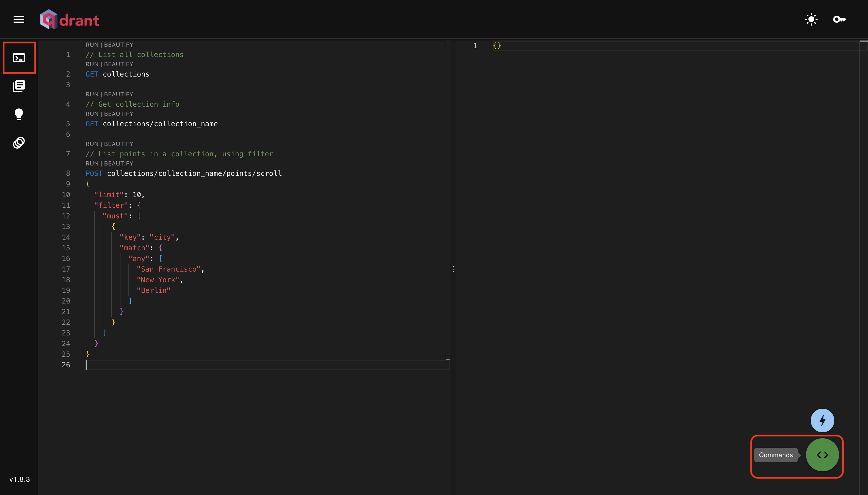Click the RUN | BEAUTIFY lens above 'List all collections'

[x=109, y=45]
